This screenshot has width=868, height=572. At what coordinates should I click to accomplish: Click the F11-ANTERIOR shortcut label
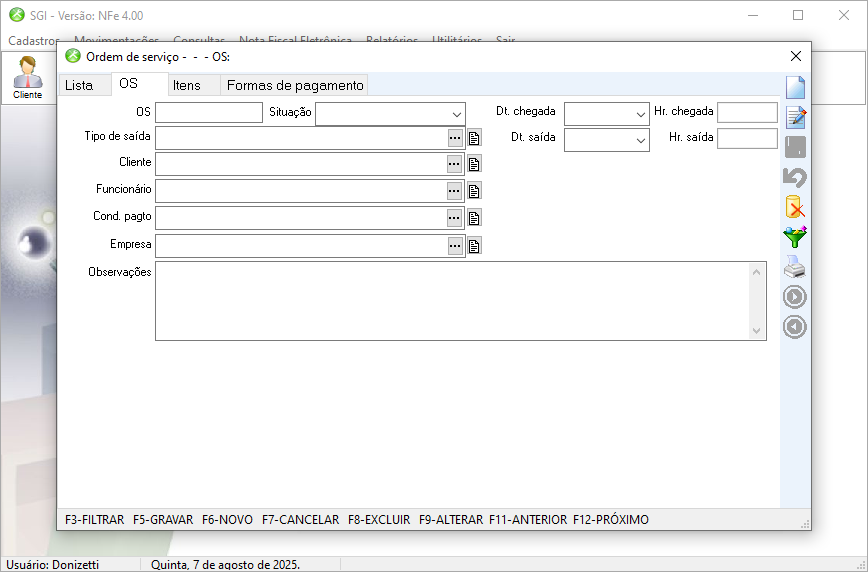point(528,520)
